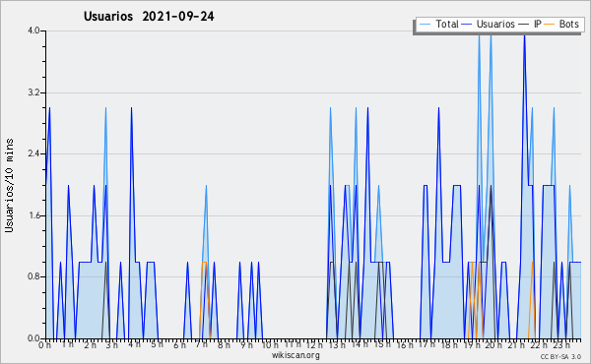Click the y-axis label 'Usuarios/10 mins'
Viewport: 591px width, 364px height.
pos(9,185)
